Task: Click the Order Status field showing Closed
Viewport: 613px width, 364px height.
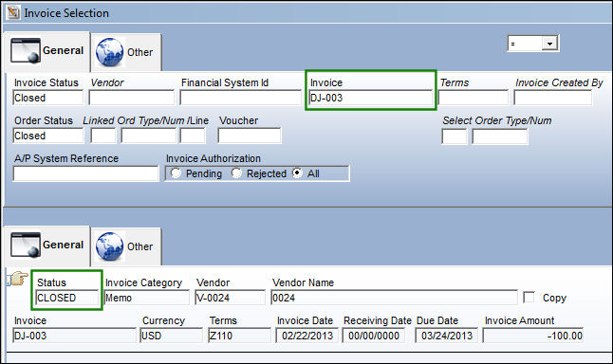Action: (48, 136)
